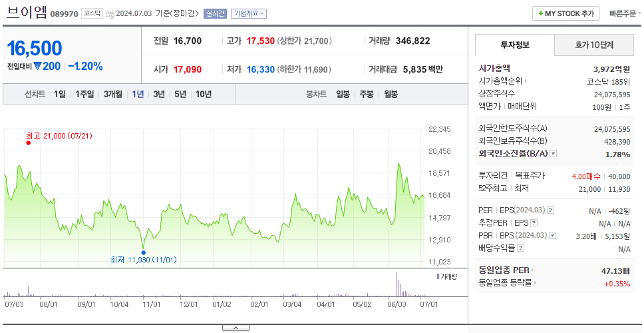Image resolution: width=644 pixels, height=333 pixels.
Task: Click the 저가 value 16,330
Action: pos(261,69)
